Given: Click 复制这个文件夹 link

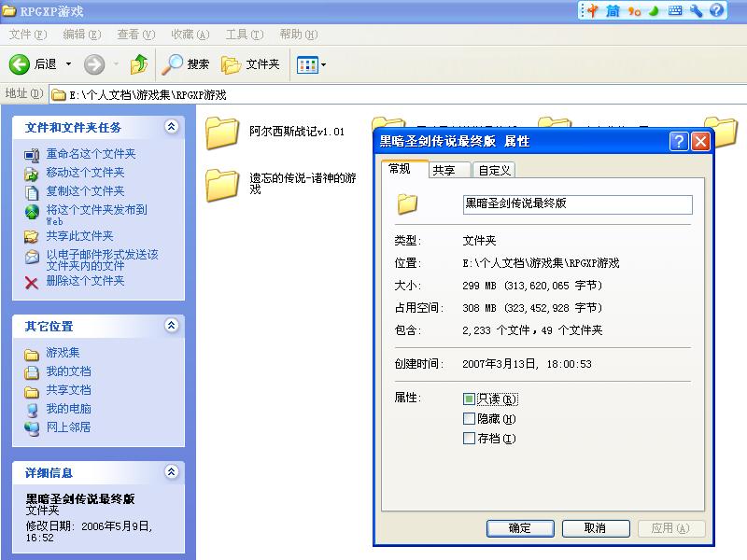Looking at the screenshot, I should coord(85,191).
